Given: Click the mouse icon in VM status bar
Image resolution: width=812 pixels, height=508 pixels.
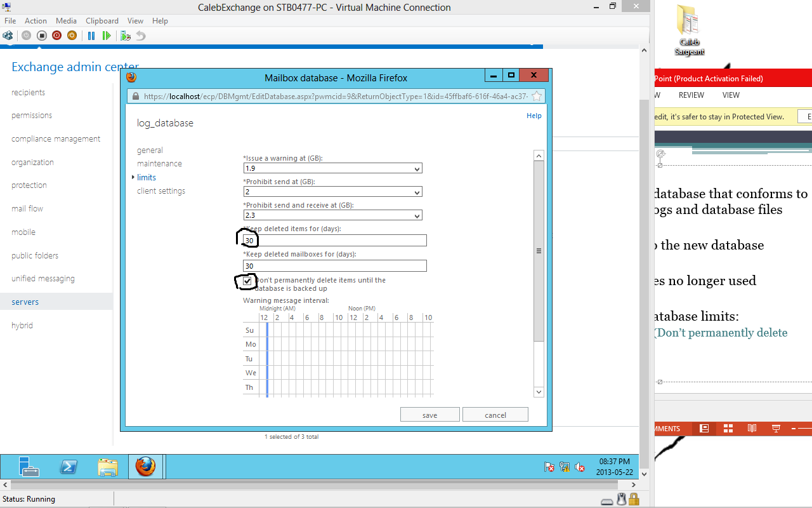Looking at the screenshot, I should point(622,499).
